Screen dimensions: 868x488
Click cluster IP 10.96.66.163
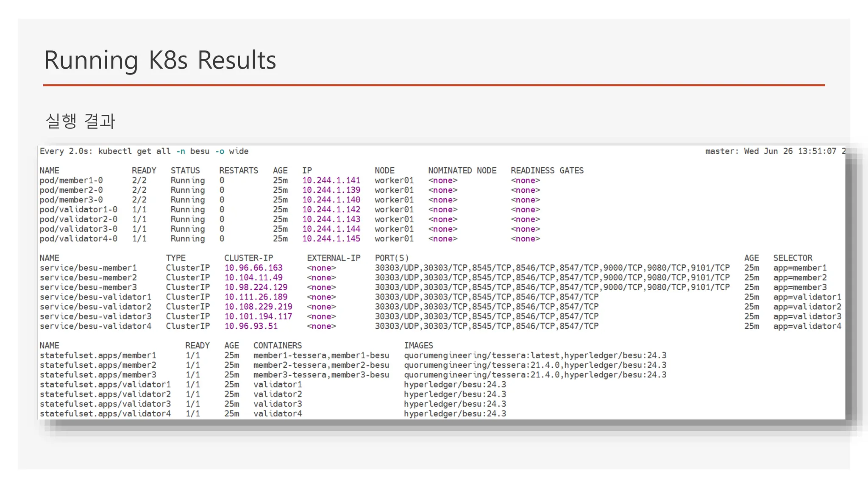253,268
